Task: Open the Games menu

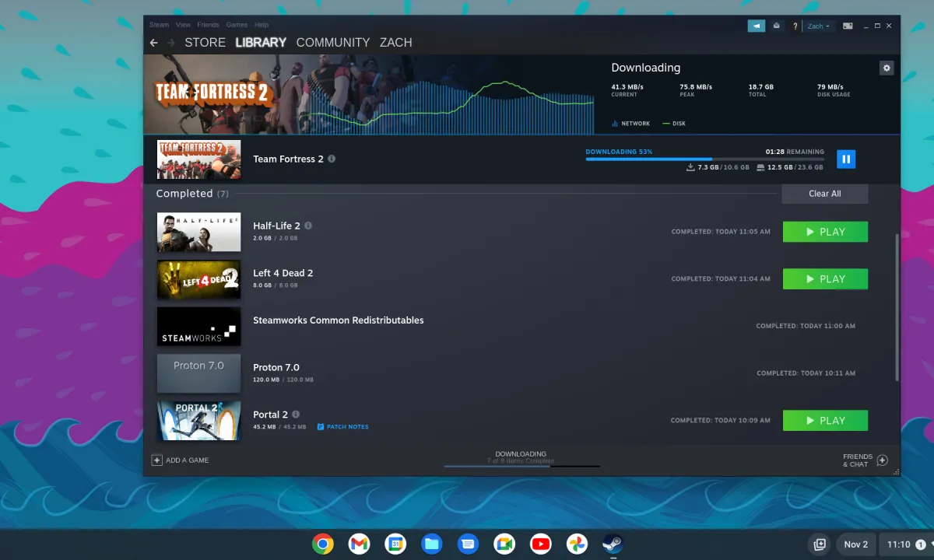Action: pyautogui.click(x=237, y=25)
